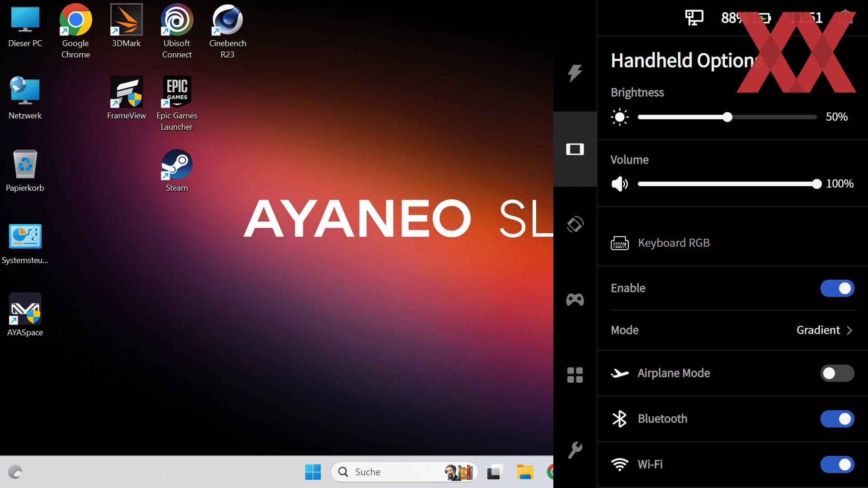
Task: Select Ubisoft Connect desktop shortcut
Action: coord(177,32)
